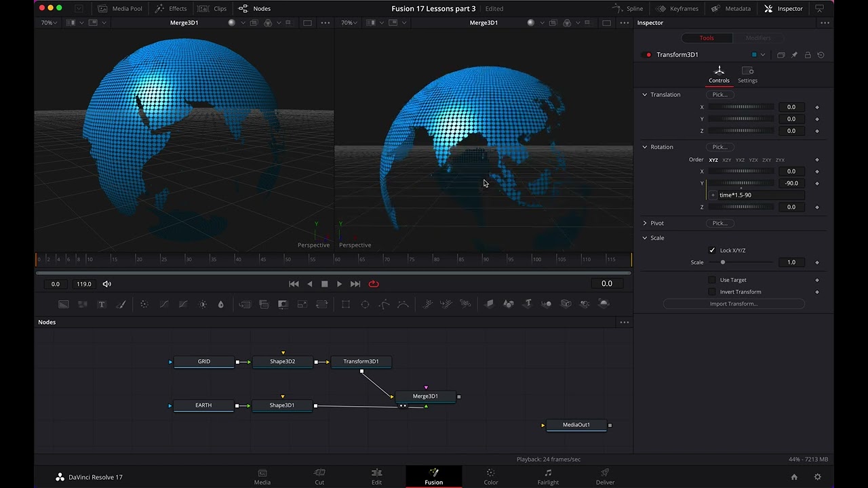868x488 pixels.
Task: Click Pick... button for Pivot
Action: pos(719,223)
